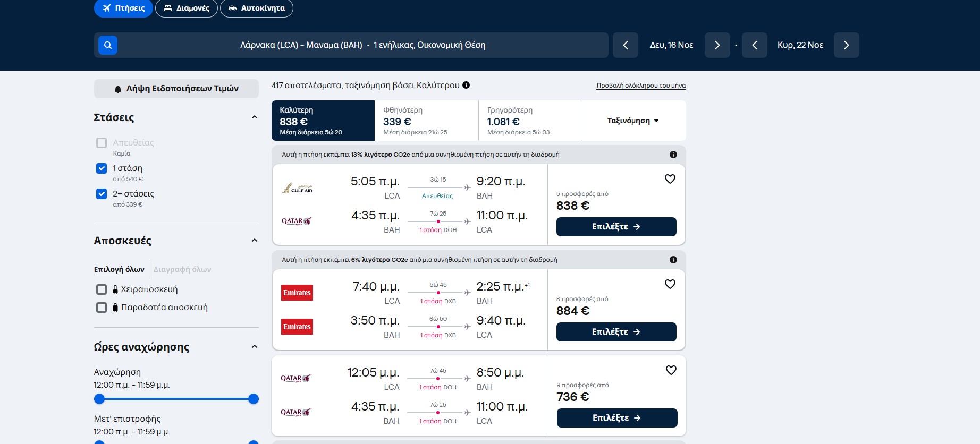Favorite the 884 € Emirates flight

click(x=670, y=284)
